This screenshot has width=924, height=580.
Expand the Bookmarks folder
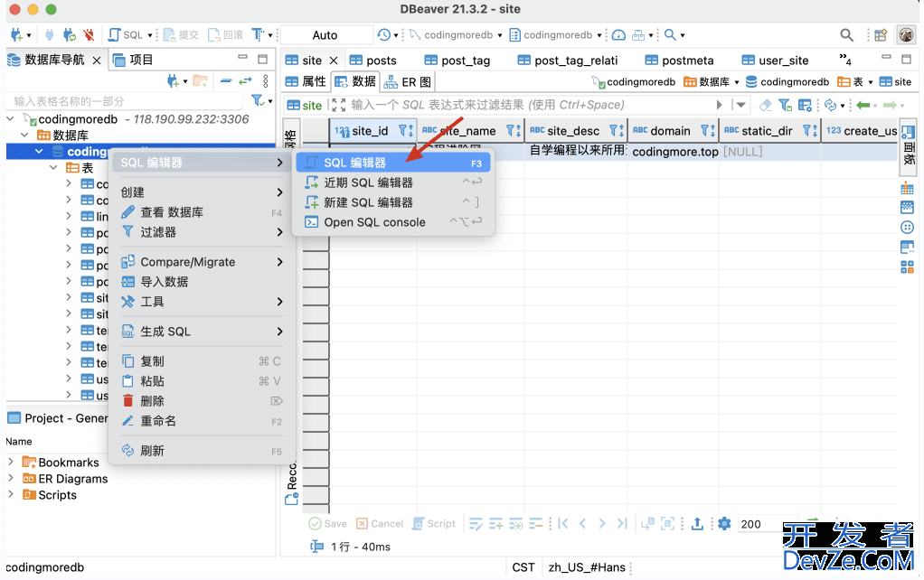pos(11,462)
